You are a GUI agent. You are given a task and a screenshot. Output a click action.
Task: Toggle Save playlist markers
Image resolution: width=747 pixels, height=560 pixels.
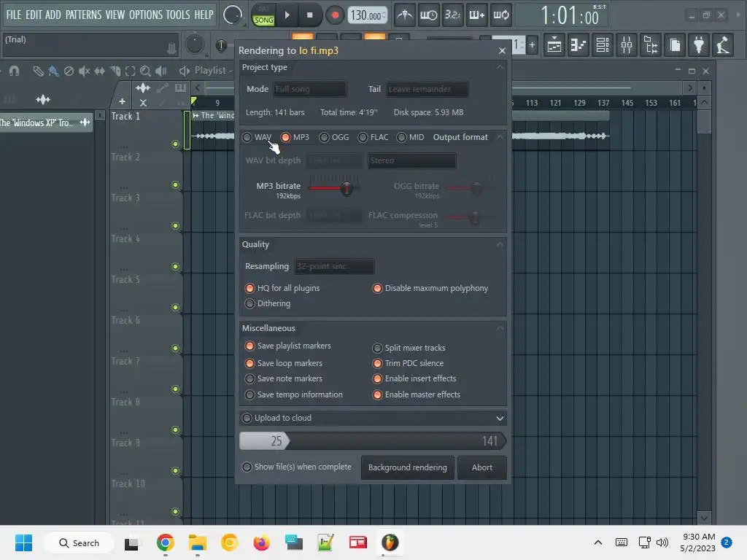(249, 346)
